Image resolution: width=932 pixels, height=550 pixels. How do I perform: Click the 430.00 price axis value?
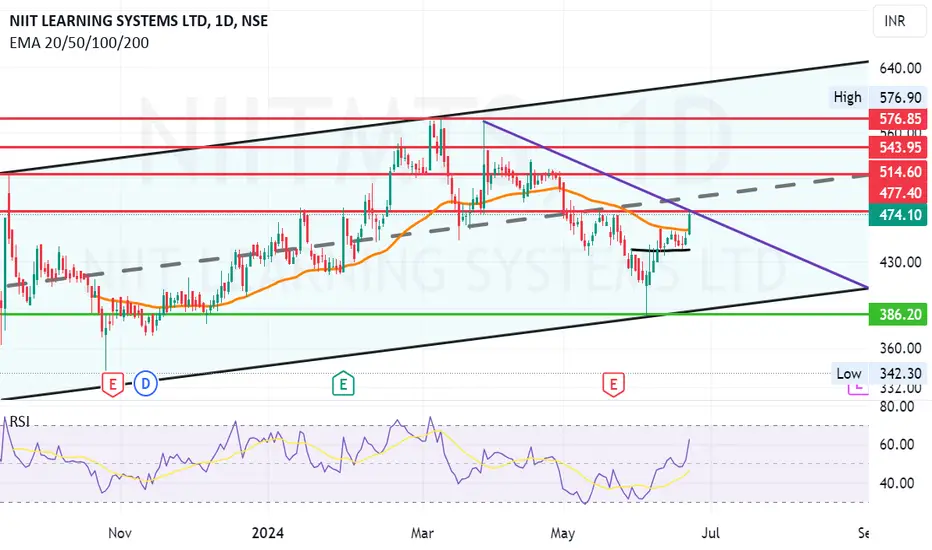[x=900, y=262]
